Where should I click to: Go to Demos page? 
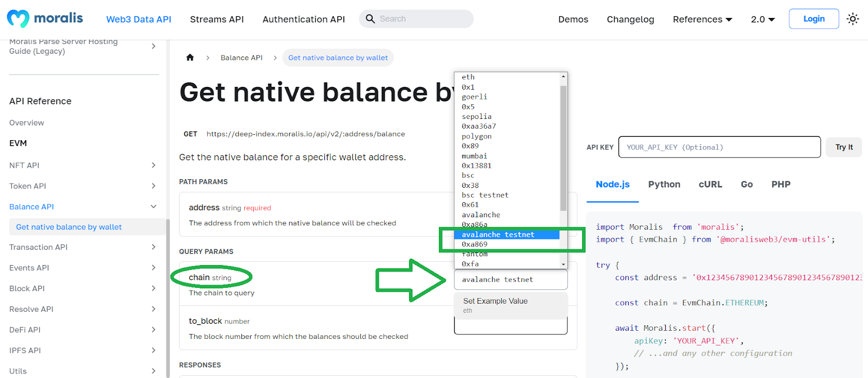click(573, 20)
